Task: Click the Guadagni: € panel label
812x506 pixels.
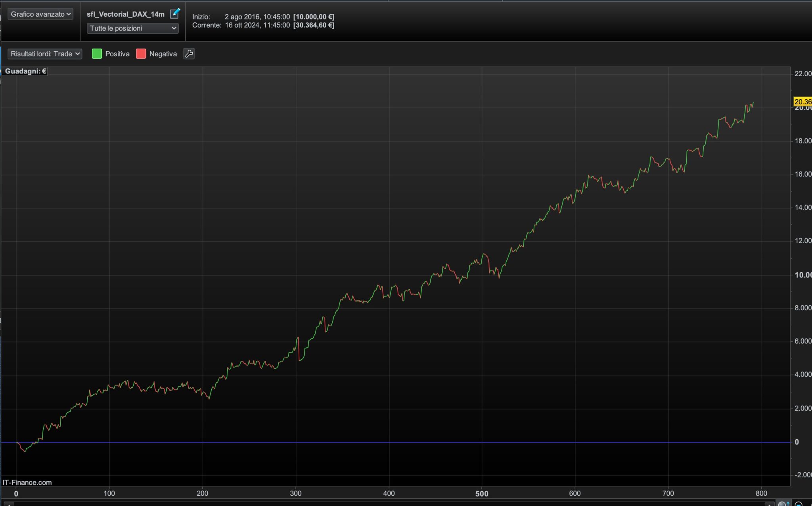Action: (x=25, y=71)
